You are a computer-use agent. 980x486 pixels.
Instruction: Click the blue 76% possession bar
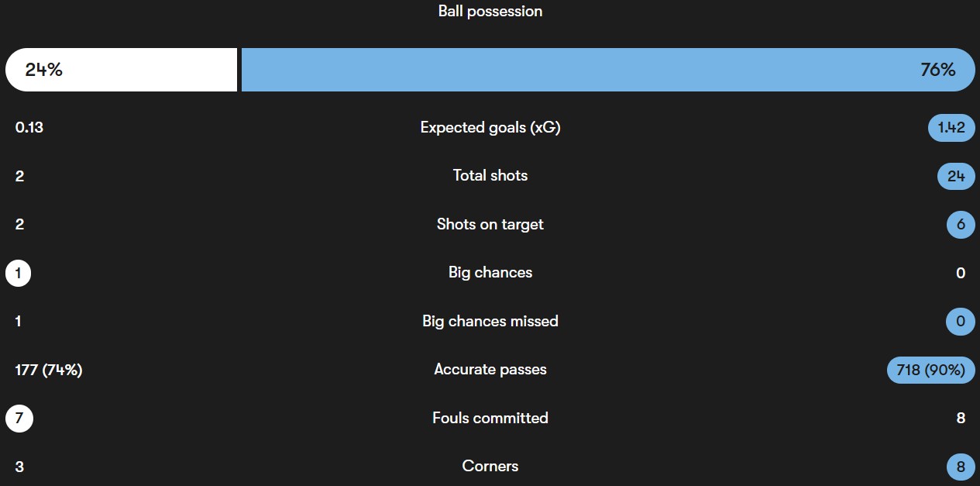607,70
